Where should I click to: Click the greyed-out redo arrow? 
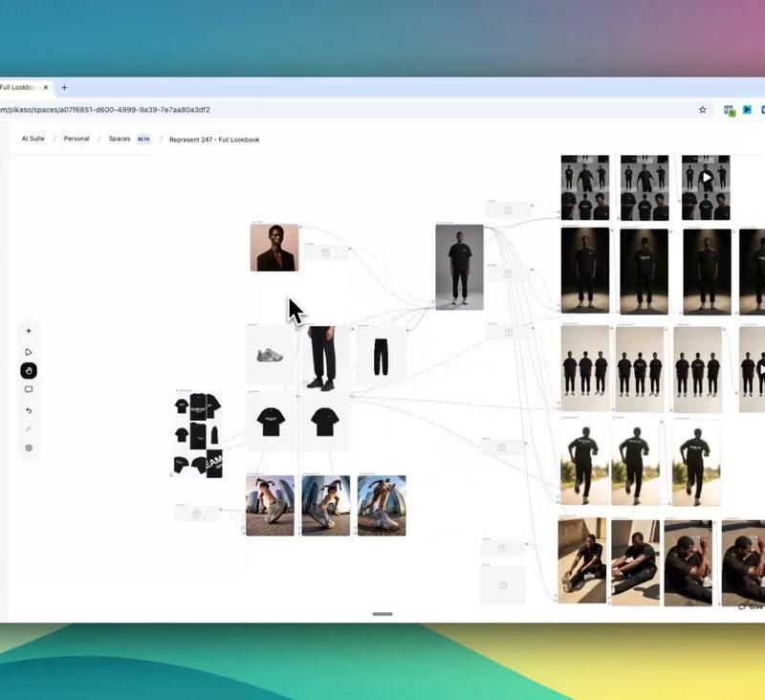point(29,429)
